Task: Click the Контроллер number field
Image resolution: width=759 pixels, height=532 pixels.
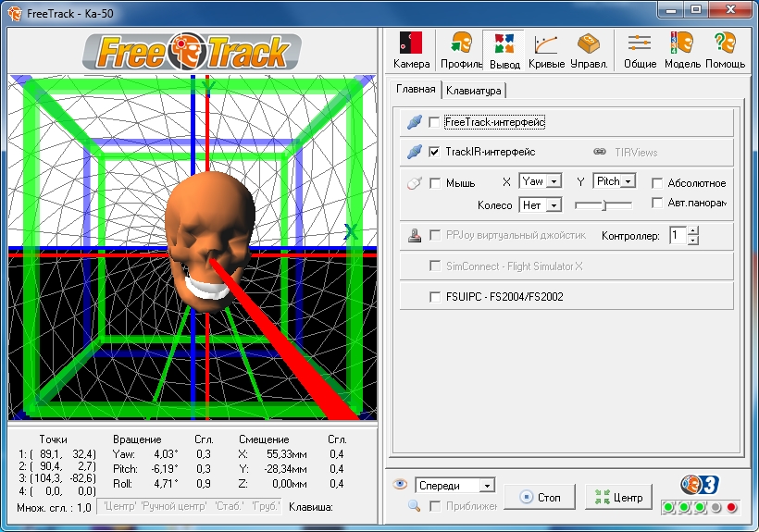Action: point(678,236)
